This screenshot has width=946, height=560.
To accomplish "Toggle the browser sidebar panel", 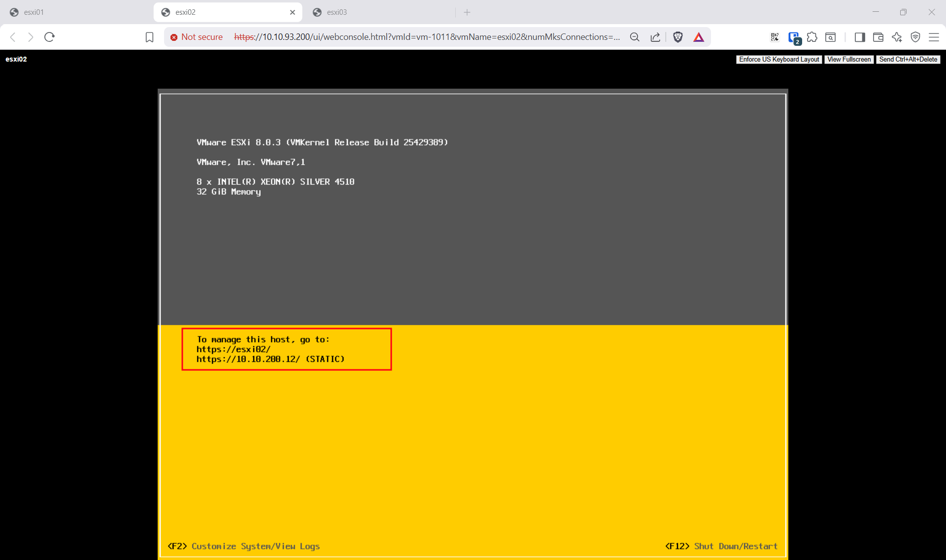I will (860, 37).
